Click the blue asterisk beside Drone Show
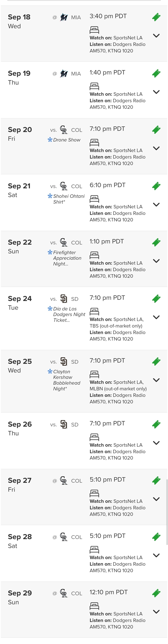This screenshot has width=168, height=644. (x=50, y=139)
